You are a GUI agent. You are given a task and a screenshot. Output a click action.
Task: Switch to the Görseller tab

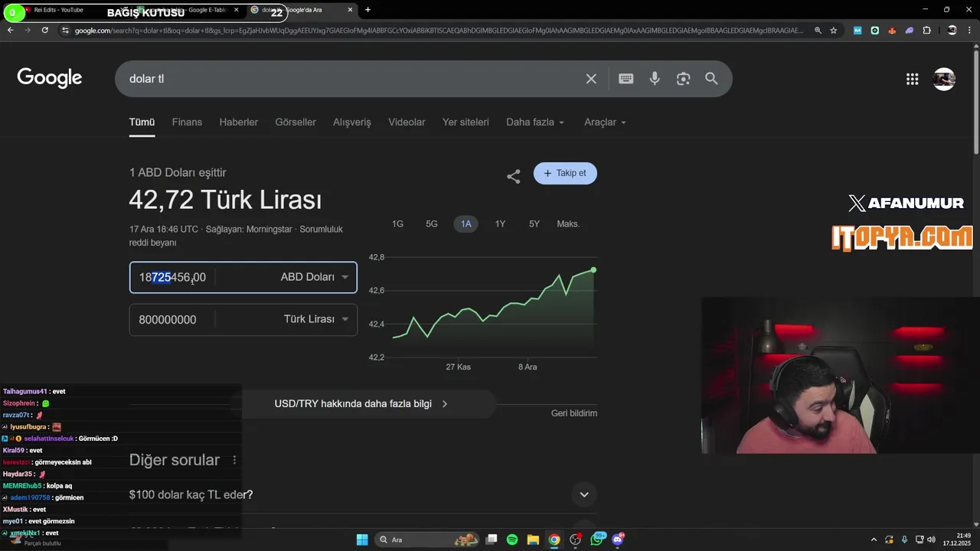tap(296, 122)
